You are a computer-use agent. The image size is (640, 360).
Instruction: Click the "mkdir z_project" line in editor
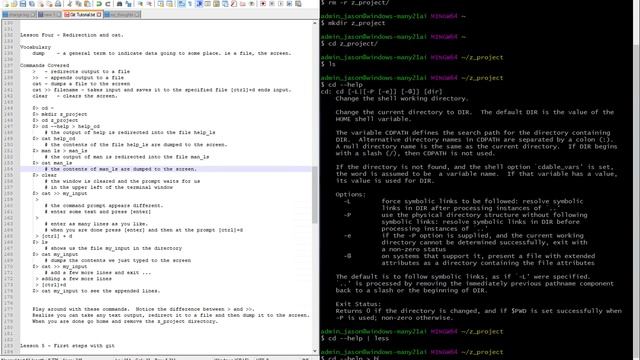pos(60,114)
